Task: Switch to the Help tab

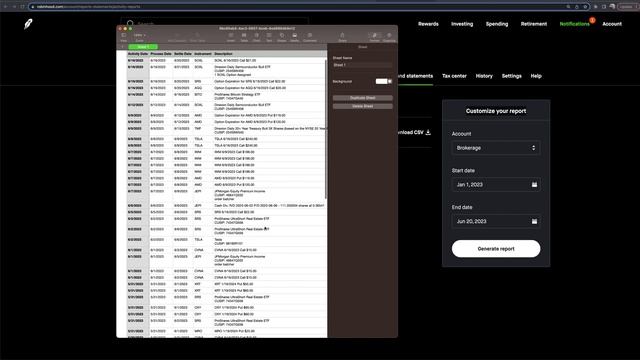Action: pyautogui.click(x=536, y=76)
